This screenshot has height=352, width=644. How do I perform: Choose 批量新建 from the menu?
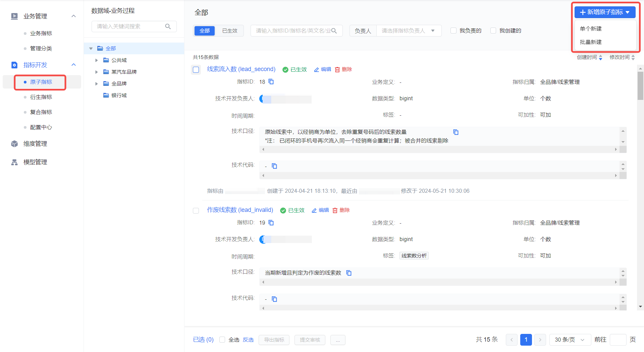(591, 42)
